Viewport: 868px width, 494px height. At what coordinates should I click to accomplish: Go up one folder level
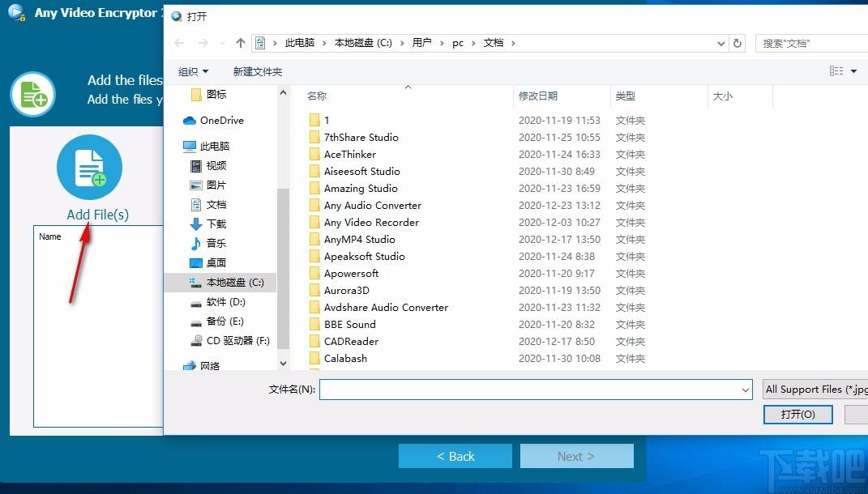coord(240,43)
